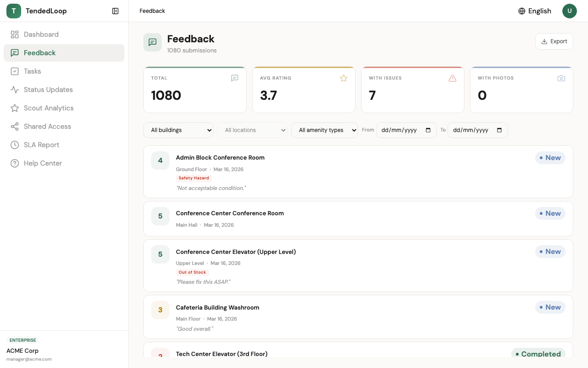Viewport: 588px width, 368px height.
Task: Open the All locations dropdown
Action: click(252, 130)
